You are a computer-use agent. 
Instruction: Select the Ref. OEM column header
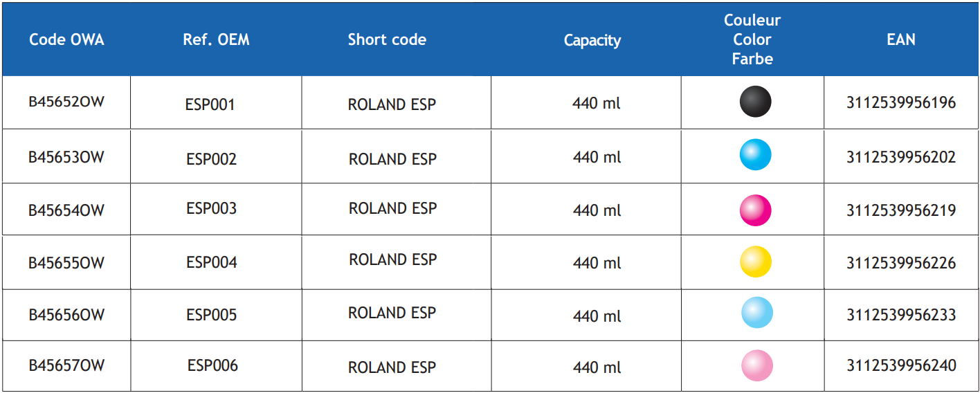pos(216,39)
